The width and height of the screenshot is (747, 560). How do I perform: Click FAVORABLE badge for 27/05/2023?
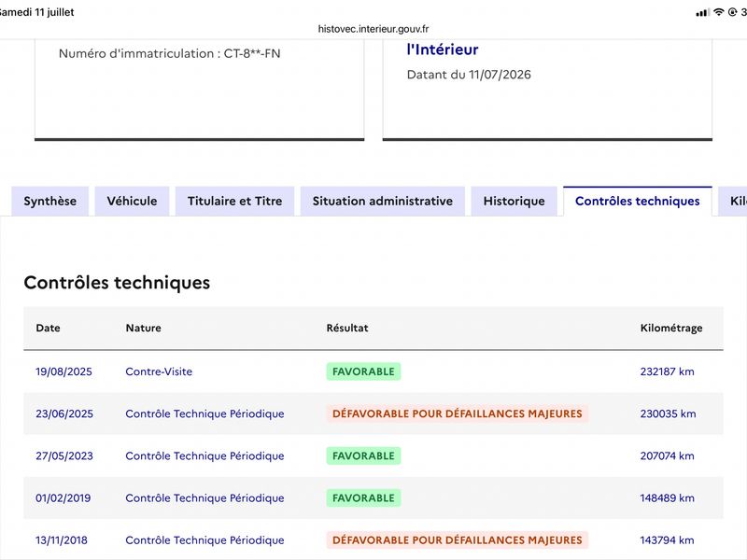(363, 455)
